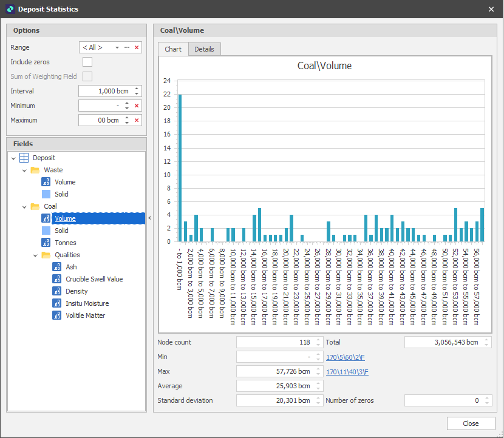
Task: Open the Range dropdown arrow
Action: (117, 47)
